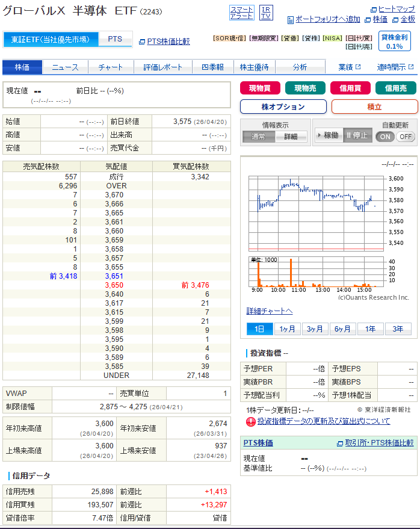The image size is (420, 529).
Task: Switch to the ニュース tab
Action: click(x=65, y=67)
